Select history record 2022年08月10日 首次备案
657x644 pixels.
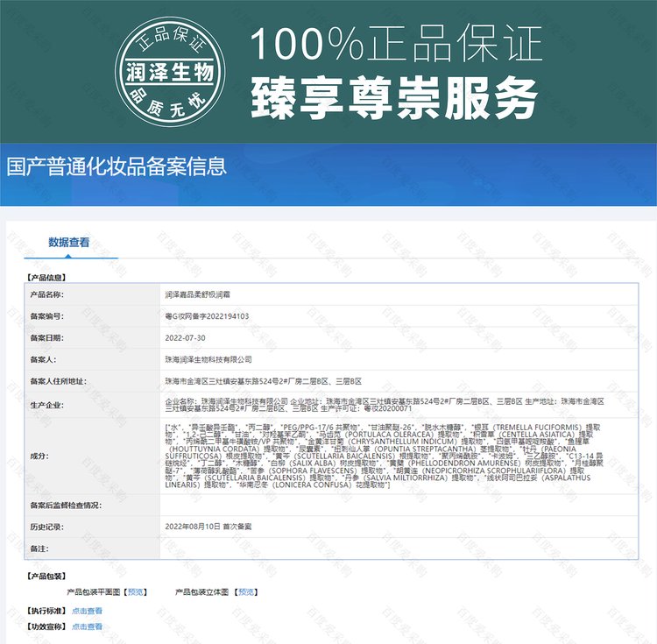click(208, 527)
